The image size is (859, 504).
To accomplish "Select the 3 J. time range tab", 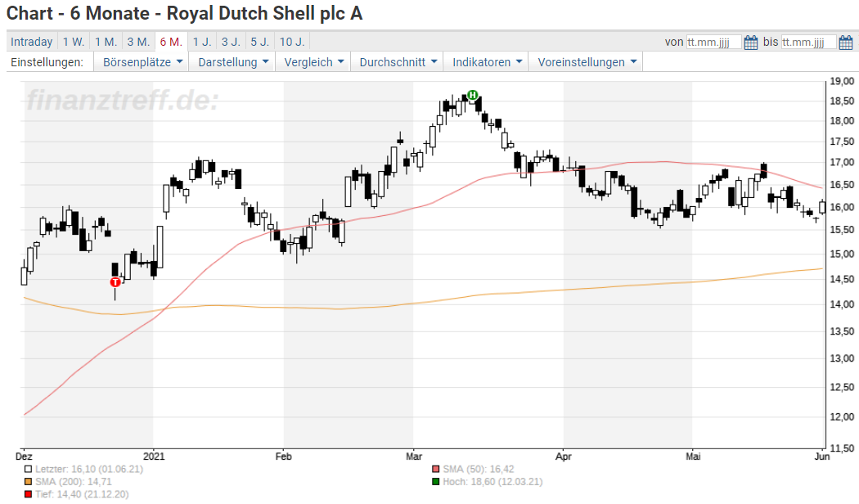I will (231, 42).
